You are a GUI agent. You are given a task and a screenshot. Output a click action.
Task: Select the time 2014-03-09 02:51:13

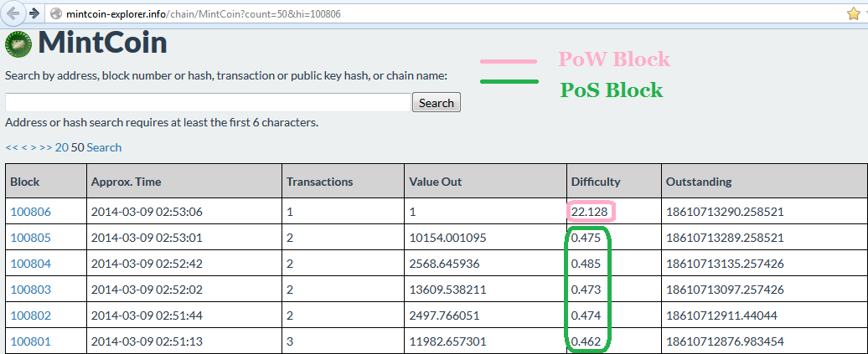(x=147, y=341)
